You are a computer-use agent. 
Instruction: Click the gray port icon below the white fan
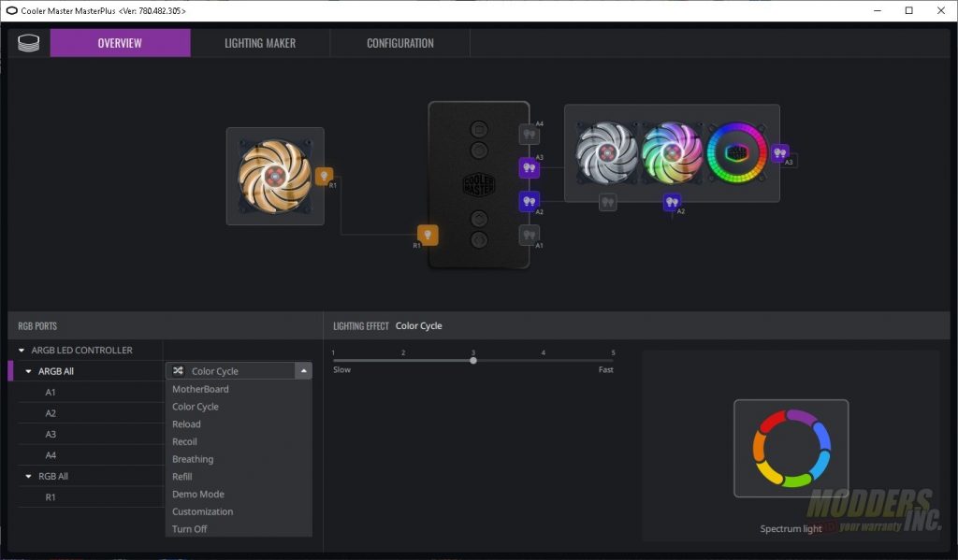tap(607, 202)
